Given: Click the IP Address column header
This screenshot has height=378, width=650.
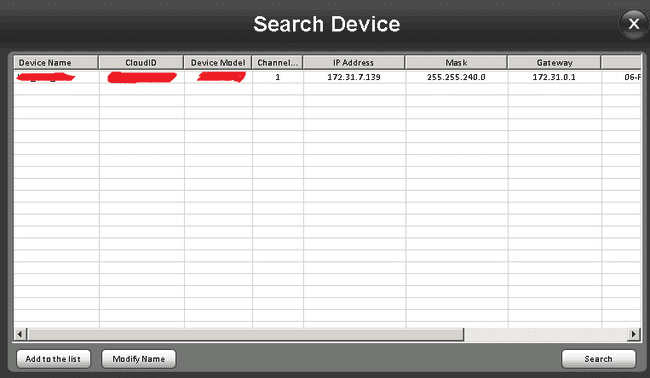Looking at the screenshot, I should coord(354,63).
